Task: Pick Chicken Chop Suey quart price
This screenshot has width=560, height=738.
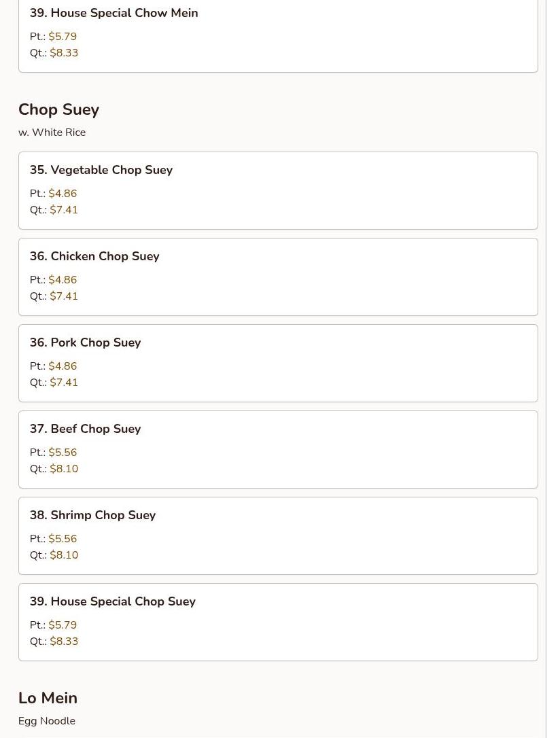Action: (x=64, y=296)
